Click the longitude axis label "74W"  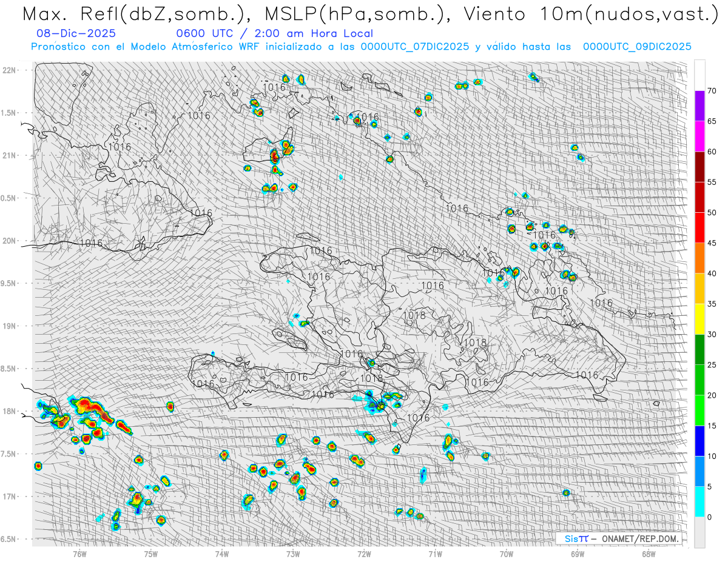click(221, 554)
